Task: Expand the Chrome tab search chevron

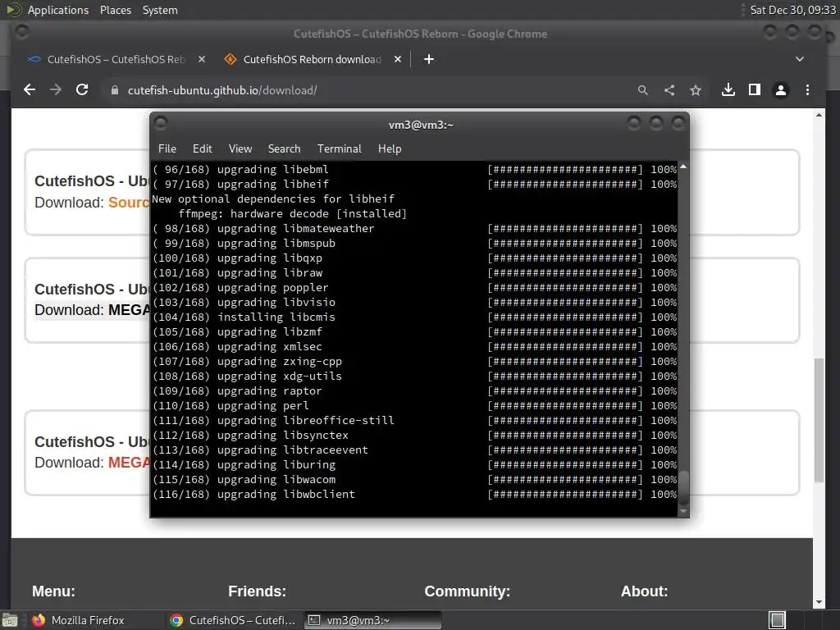Action: pyautogui.click(x=800, y=59)
